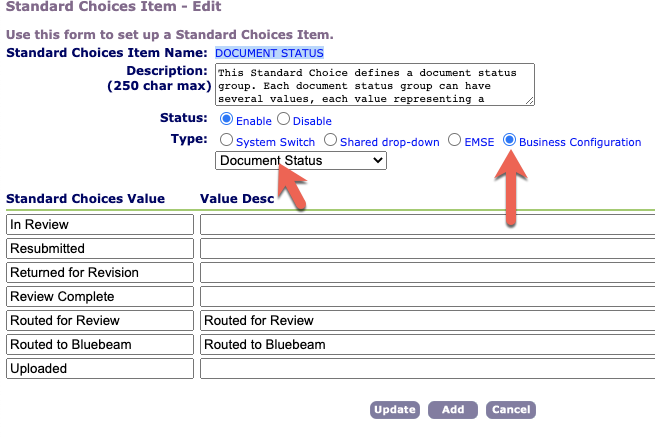Image resolution: width=655 pixels, height=437 pixels.
Task: Select the EMSE type radio button
Action: (x=455, y=141)
